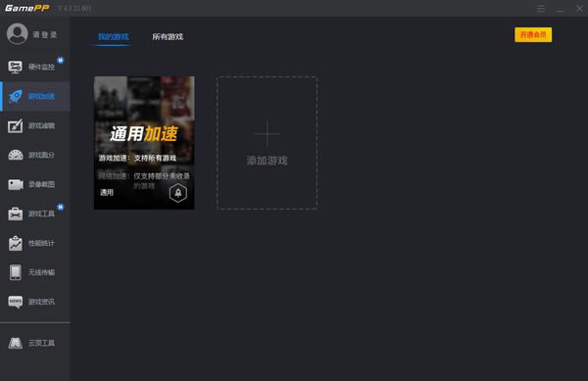Open the game news speech-bubble icon
The height and width of the screenshot is (381, 588).
16,302
